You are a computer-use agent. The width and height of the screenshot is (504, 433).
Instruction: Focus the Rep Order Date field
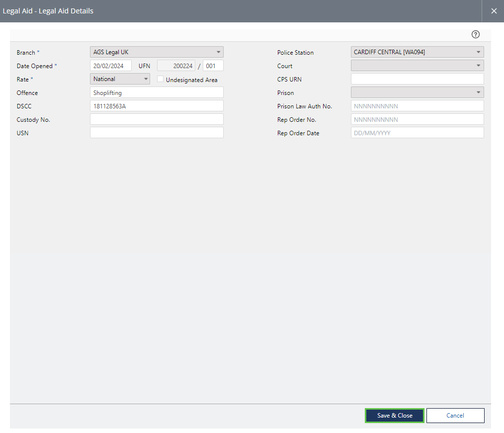pos(417,133)
